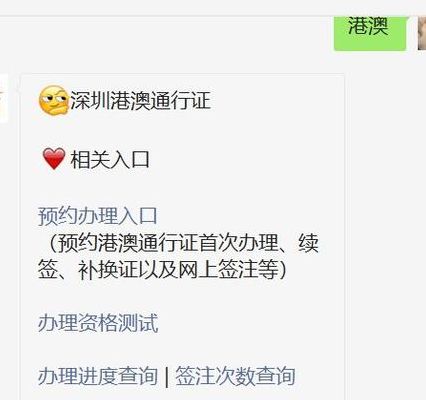This screenshot has height=400, width=426.
Task: Click empty space inside the reply below 办理资格测试
Action: [x=182, y=348]
